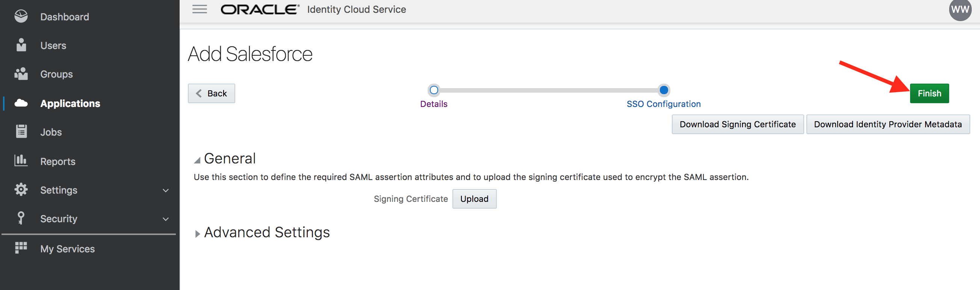
Task: Select the Groups people icon
Action: (x=21, y=73)
